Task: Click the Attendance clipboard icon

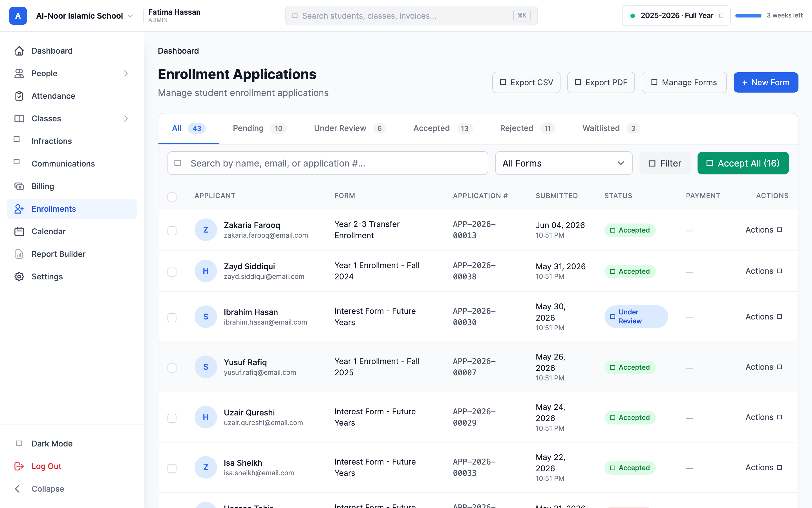Action: [19, 96]
